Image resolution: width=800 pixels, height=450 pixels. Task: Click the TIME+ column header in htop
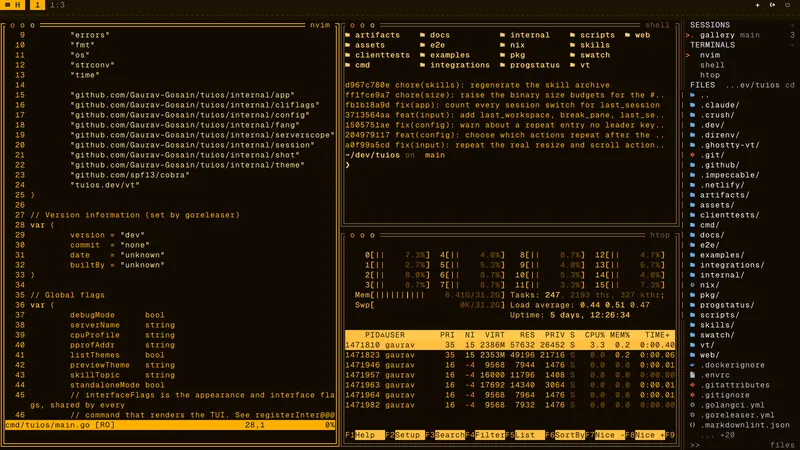point(657,335)
